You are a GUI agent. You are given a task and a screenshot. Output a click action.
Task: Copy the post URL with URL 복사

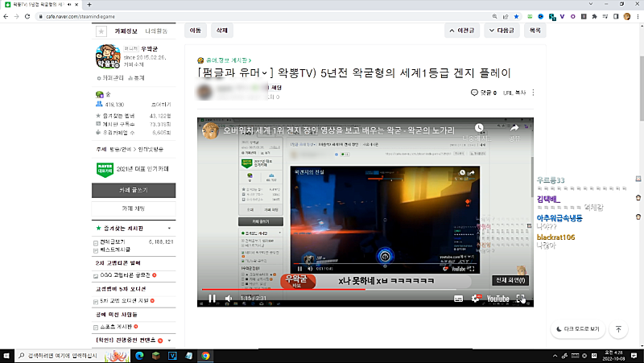tap(514, 93)
